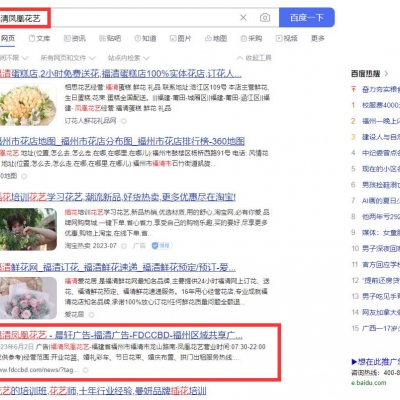The image size is (400, 400).
Task: Switch to the 图片 tab
Action: [x=181, y=38]
